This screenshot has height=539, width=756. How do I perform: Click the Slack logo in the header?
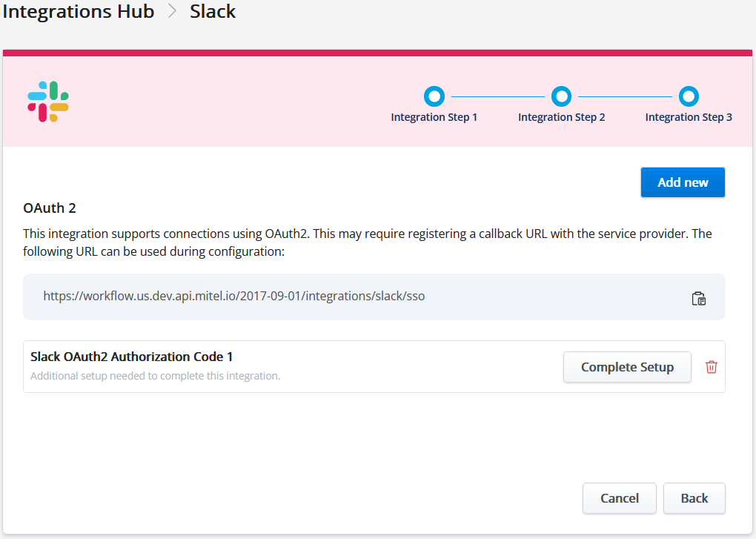click(48, 102)
